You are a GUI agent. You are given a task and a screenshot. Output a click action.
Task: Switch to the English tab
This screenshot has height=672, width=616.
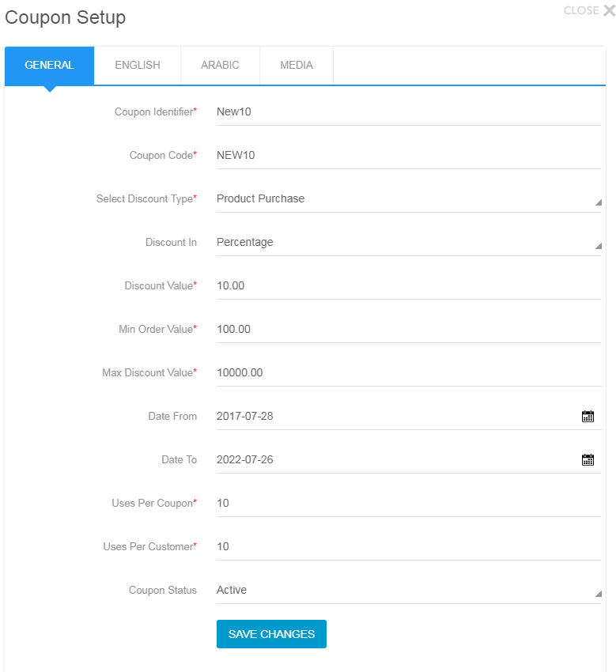pyautogui.click(x=137, y=65)
